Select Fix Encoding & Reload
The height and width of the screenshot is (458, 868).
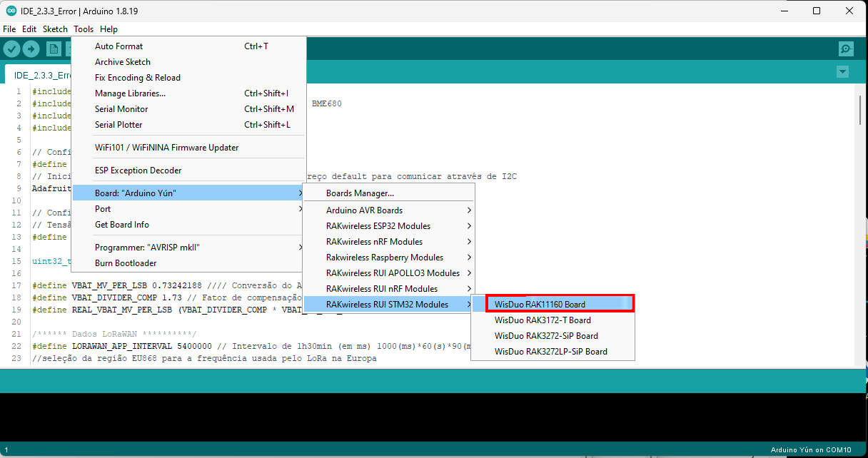(189, 78)
